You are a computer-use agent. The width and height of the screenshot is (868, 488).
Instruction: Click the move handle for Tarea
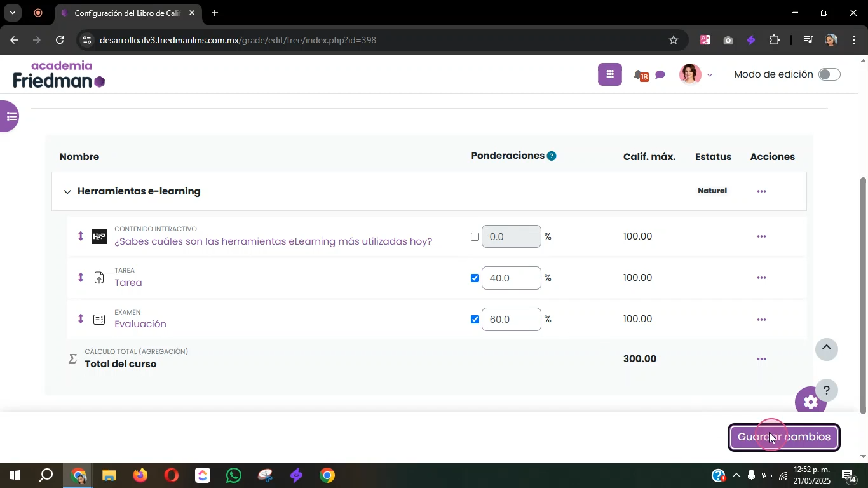coord(81,278)
